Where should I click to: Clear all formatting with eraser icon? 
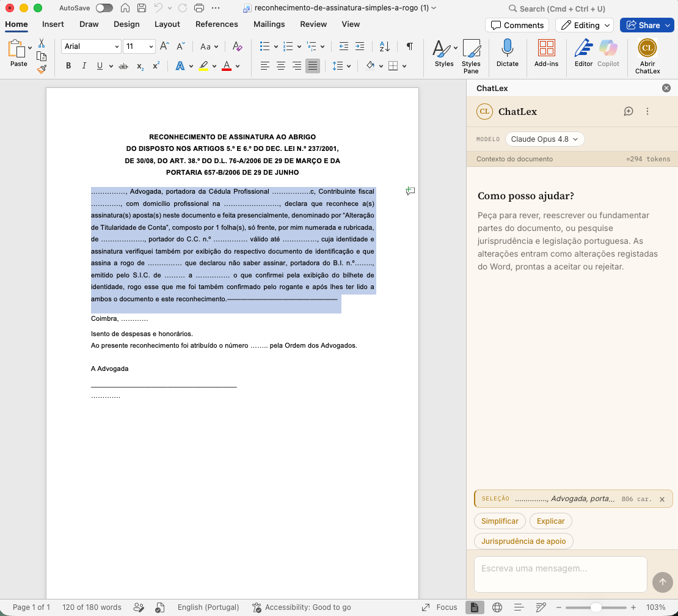(x=237, y=46)
